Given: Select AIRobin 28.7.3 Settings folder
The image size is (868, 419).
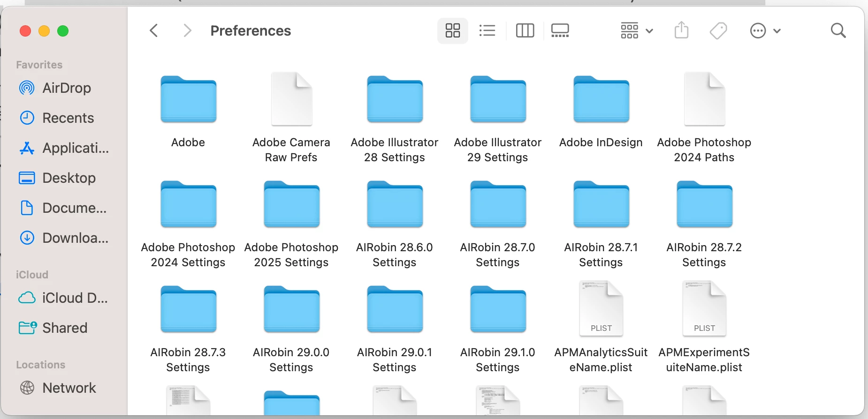Looking at the screenshot, I should click(x=188, y=309).
